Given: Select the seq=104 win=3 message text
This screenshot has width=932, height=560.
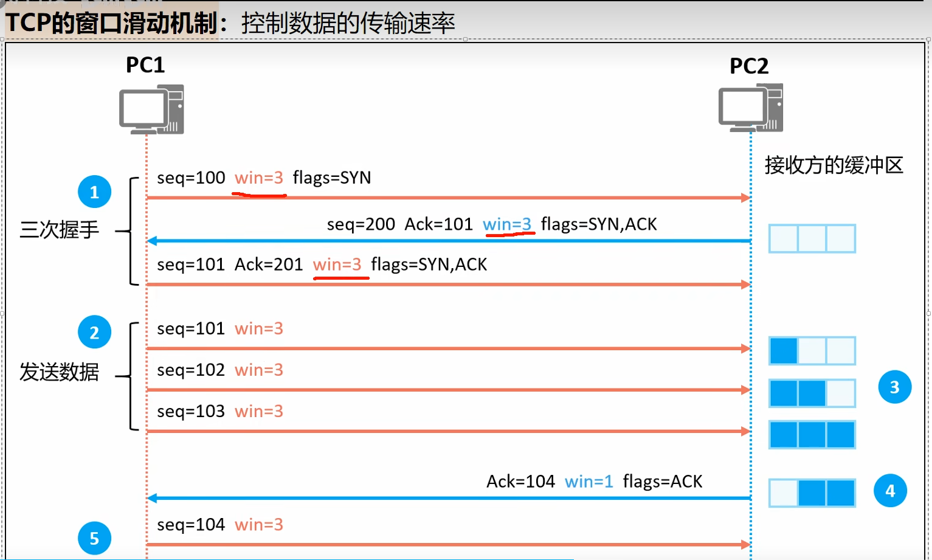Looking at the screenshot, I should pyautogui.click(x=220, y=525).
